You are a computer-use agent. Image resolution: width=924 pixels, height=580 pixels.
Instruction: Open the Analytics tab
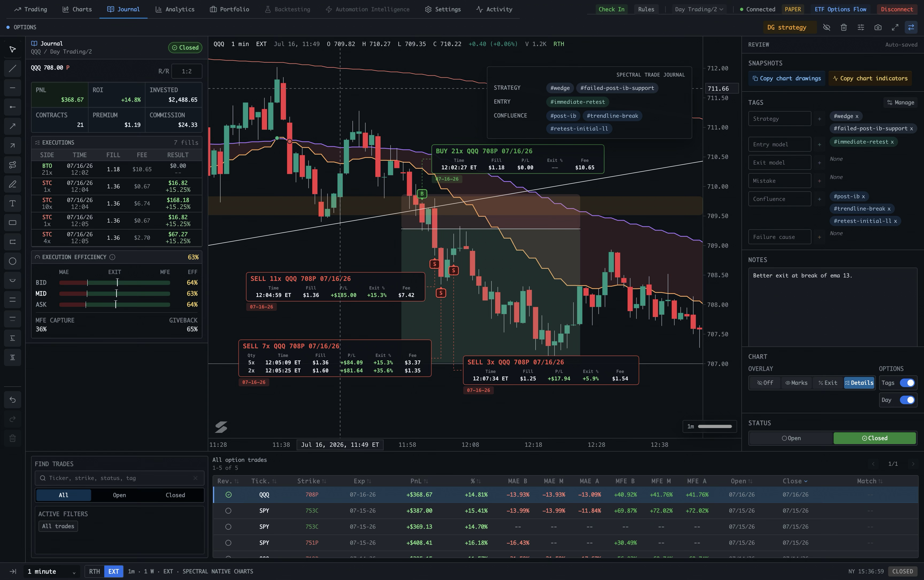click(x=175, y=9)
